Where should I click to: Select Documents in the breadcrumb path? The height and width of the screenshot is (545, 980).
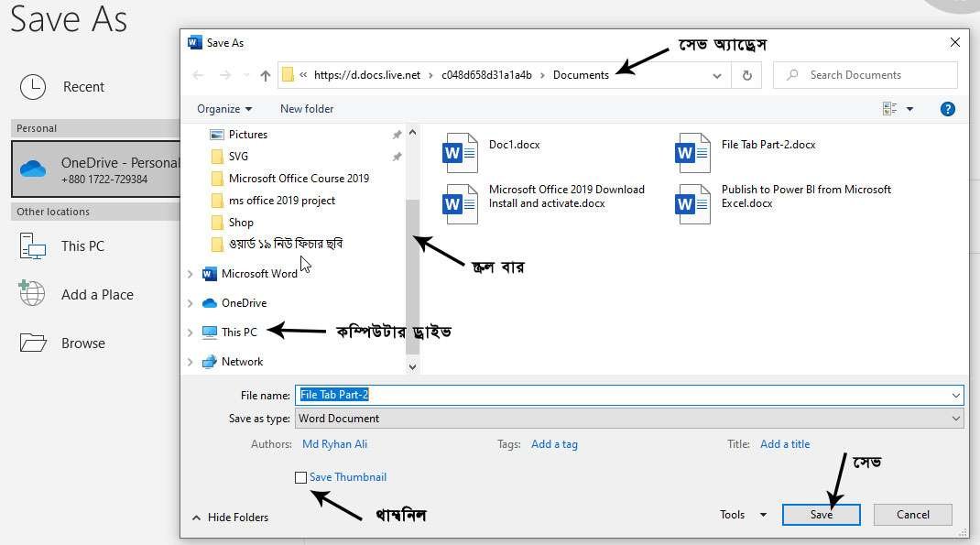click(x=581, y=75)
